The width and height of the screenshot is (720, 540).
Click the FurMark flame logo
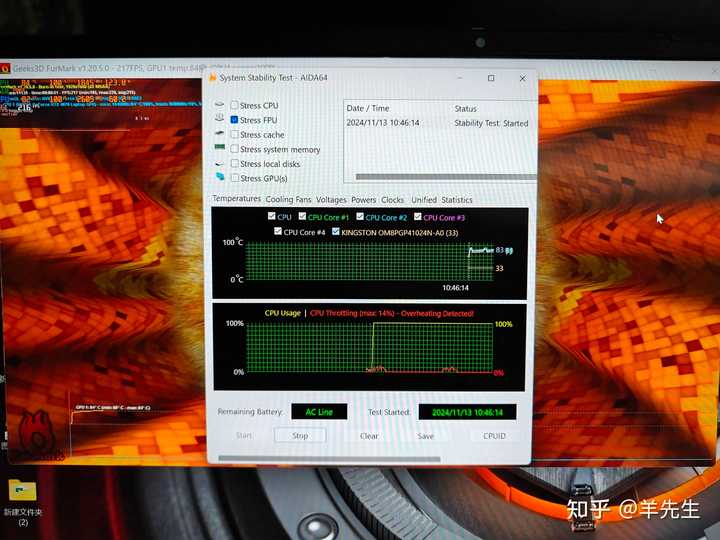37,433
